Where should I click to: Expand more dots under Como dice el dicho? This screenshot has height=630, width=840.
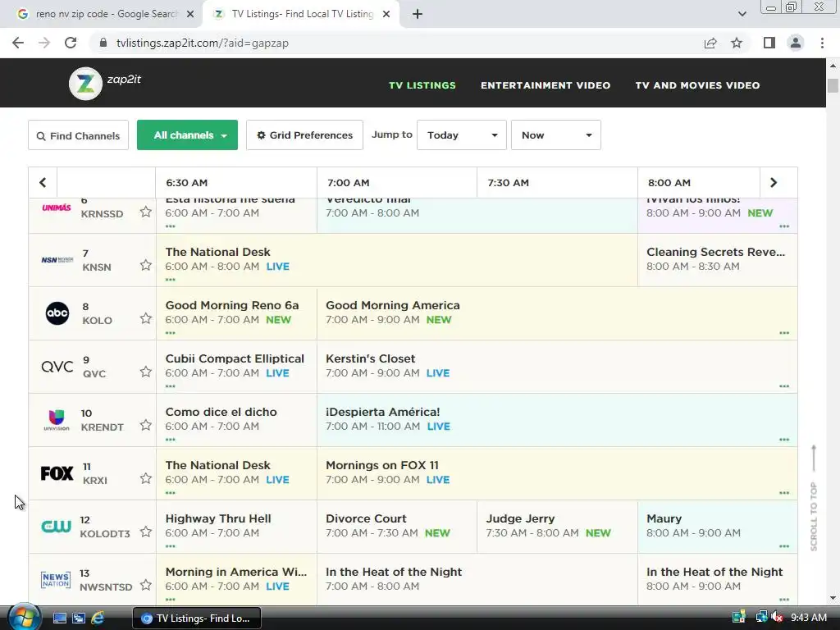click(171, 440)
